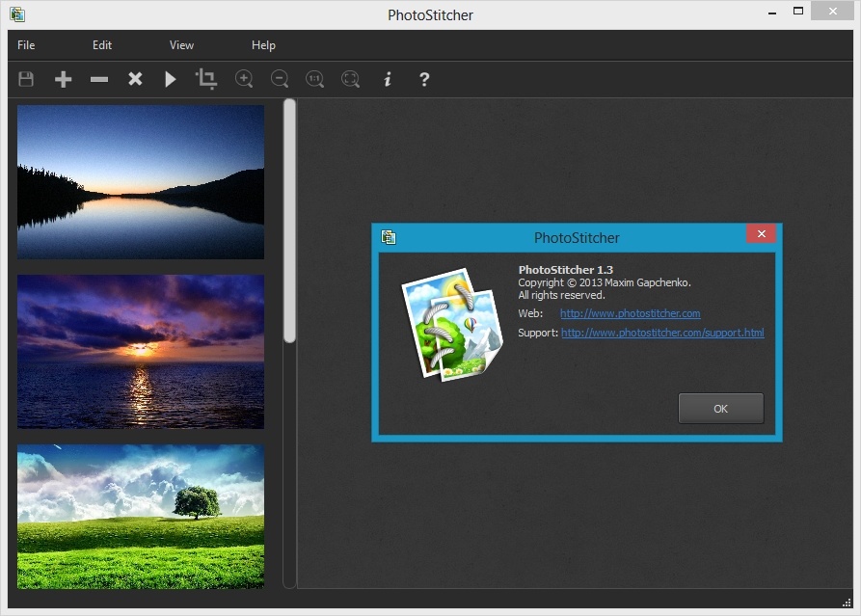Screen dimensions: 861x616
Task: Select the green meadow tree thumbnail
Action: coord(141,517)
